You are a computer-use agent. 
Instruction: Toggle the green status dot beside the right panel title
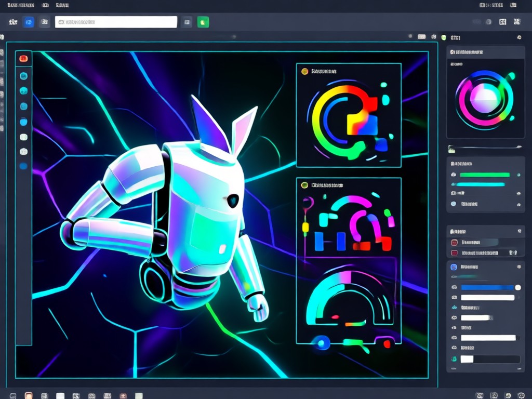coord(444,37)
